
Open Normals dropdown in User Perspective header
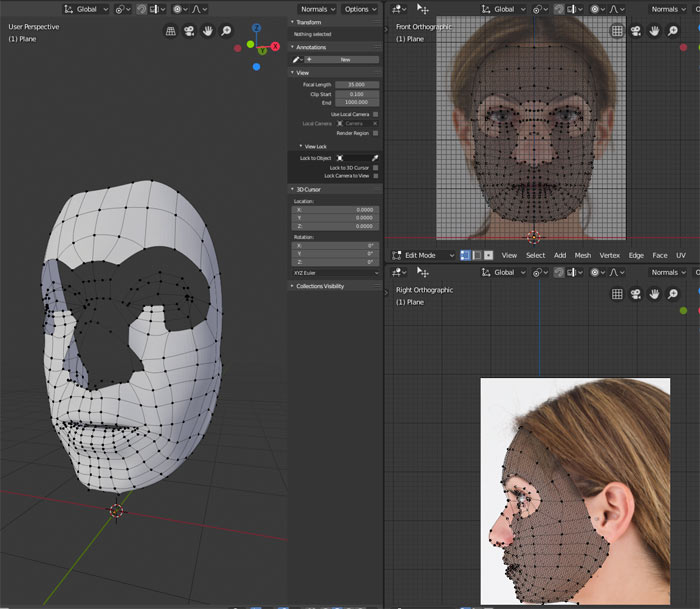pyautogui.click(x=317, y=9)
